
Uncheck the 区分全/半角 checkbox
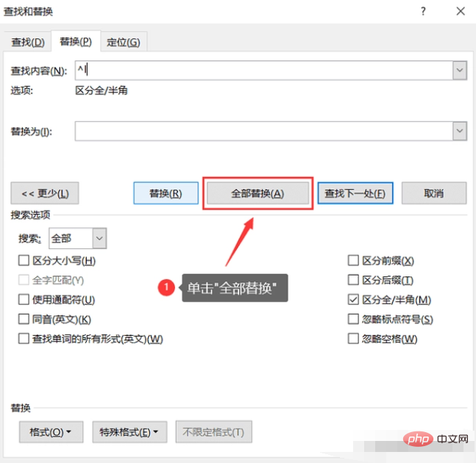pos(353,300)
